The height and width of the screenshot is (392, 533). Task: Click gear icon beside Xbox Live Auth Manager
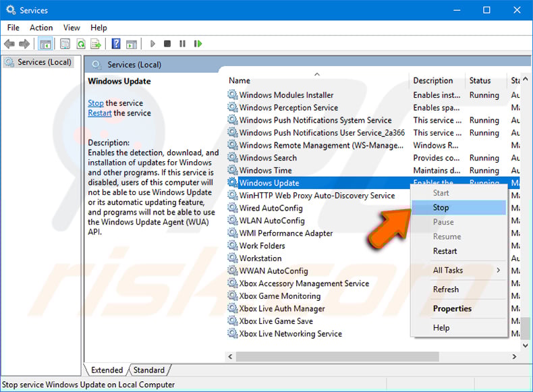pos(233,309)
